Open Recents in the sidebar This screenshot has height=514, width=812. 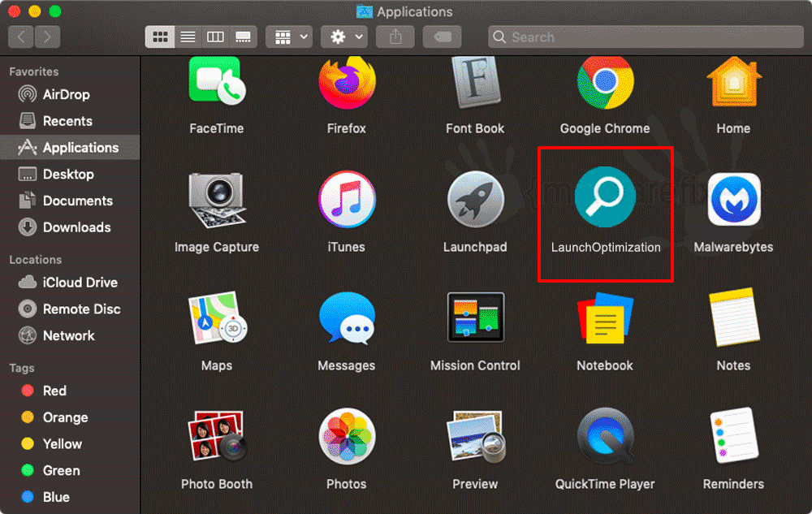pyautogui.click(x=70, y=121)
